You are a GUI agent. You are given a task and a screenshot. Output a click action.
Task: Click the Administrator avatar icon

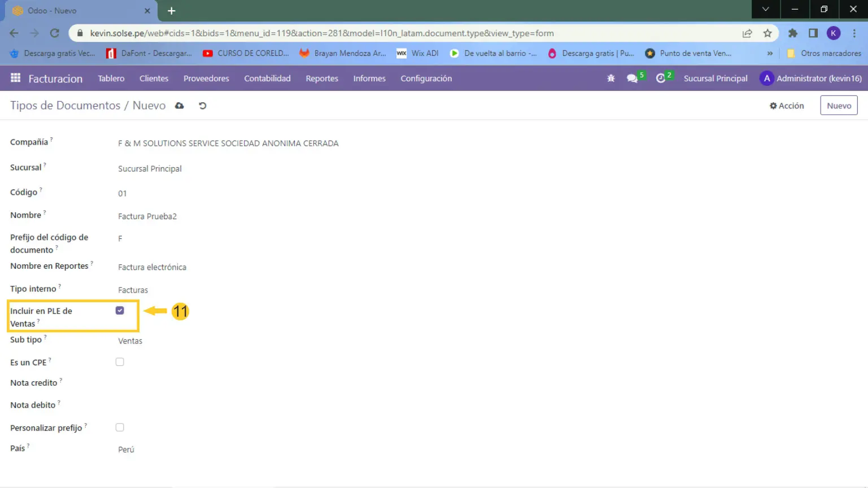click(x=766, y=79)
